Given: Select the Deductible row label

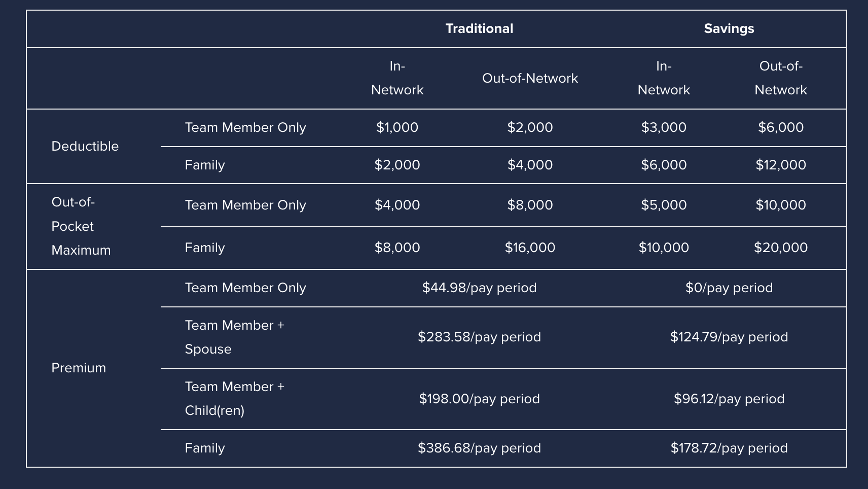Looking at the screenshot, I should (x=85, y=146).
